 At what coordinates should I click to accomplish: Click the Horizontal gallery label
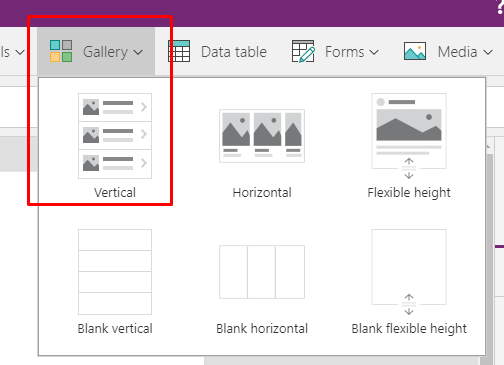pyautogui.click(x=262, y=192)
